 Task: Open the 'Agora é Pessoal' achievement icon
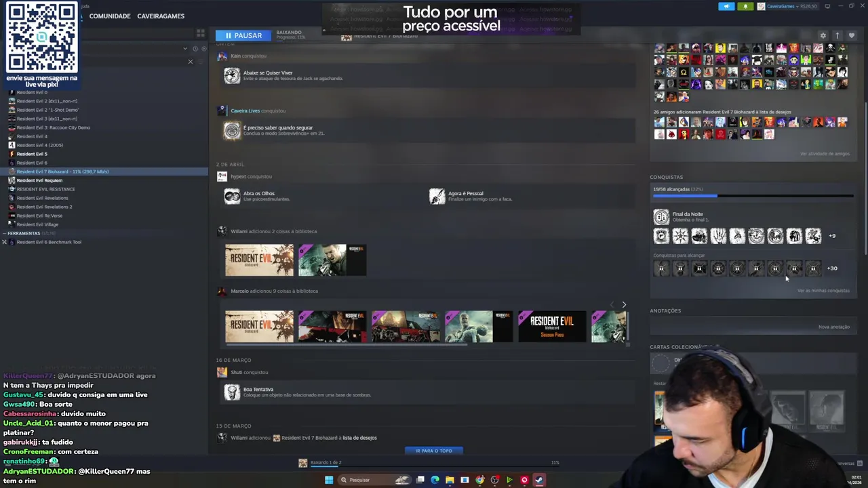pos(437,197)
